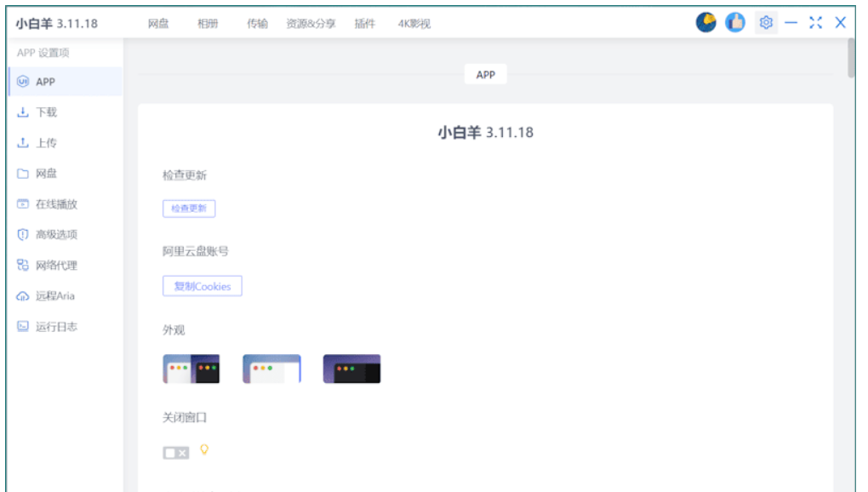Switch to the 4K影视 tab
The image size is (868, 492).
click(414, 23)
